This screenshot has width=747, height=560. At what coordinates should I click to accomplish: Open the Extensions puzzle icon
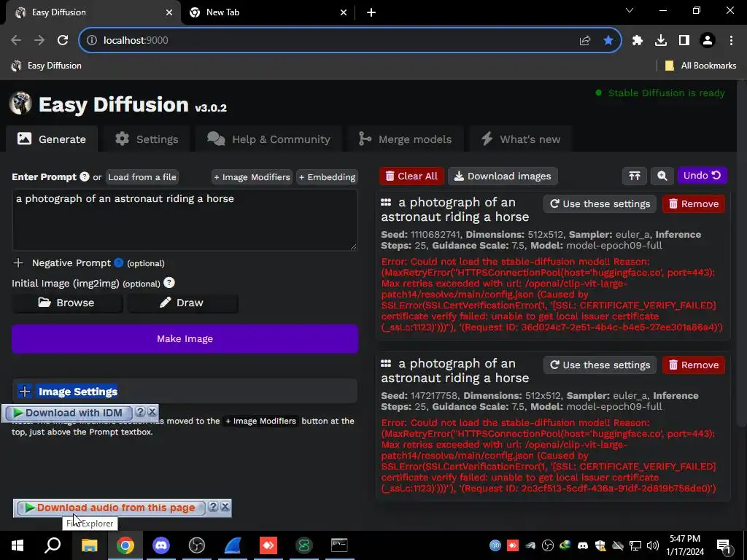[638, 41]
